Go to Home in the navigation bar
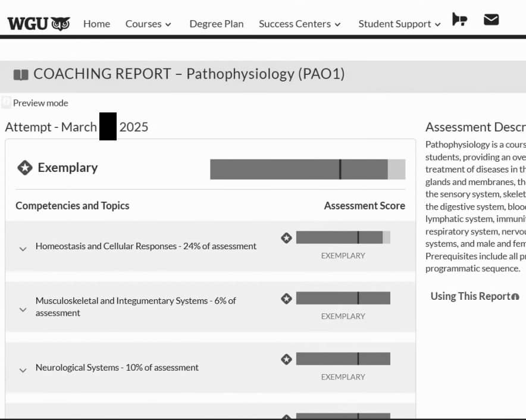Image resolution: width=526 pixels, height=420 pixels. pos(96,24)
